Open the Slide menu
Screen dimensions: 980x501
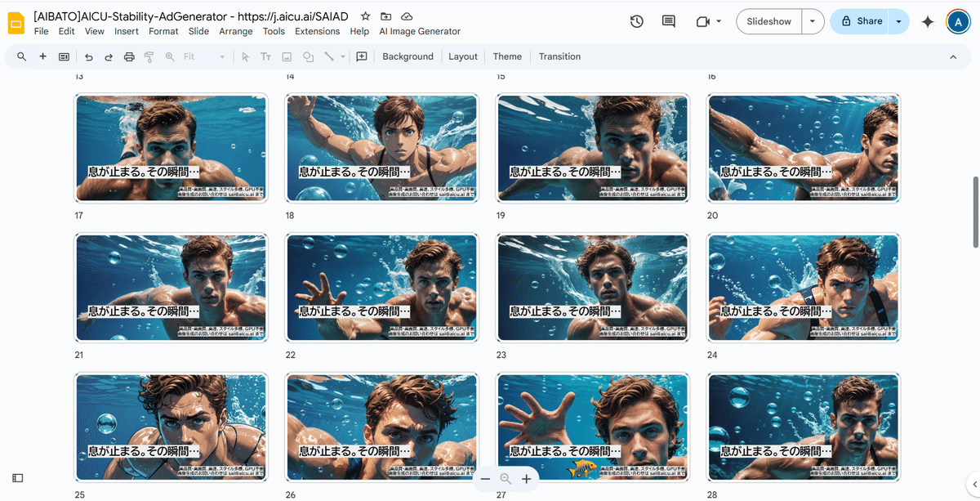click(198, 31)
